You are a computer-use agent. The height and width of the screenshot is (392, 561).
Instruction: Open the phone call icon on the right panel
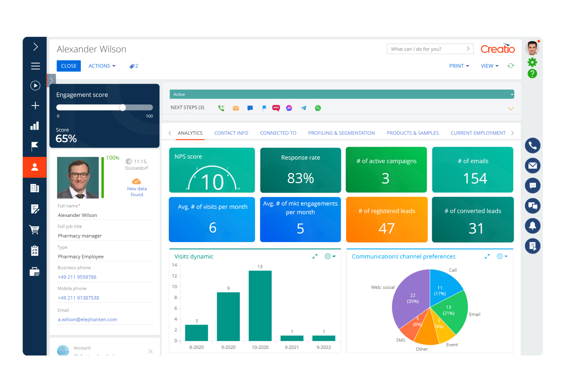(532, 146)
